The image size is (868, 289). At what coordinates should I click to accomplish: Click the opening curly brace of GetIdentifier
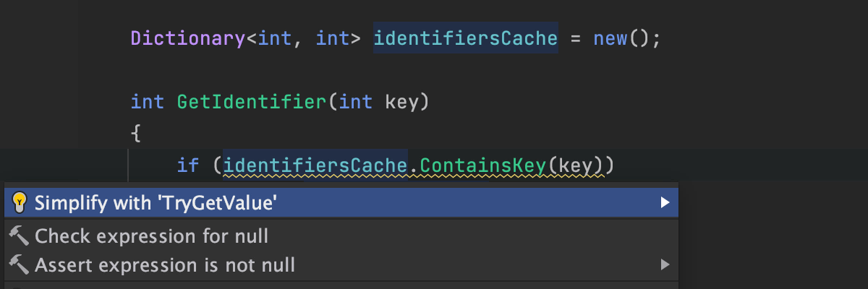[135, 134]
